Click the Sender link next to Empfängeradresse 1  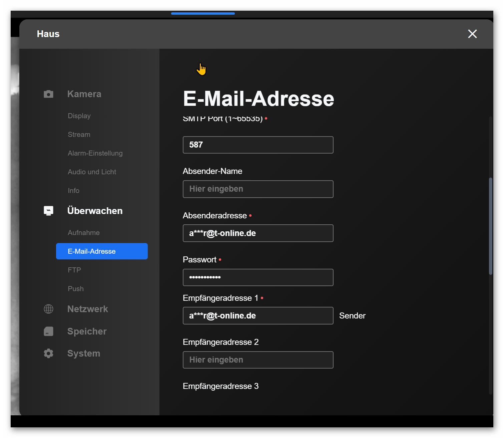pyautogui.click(x=352, y=316)
